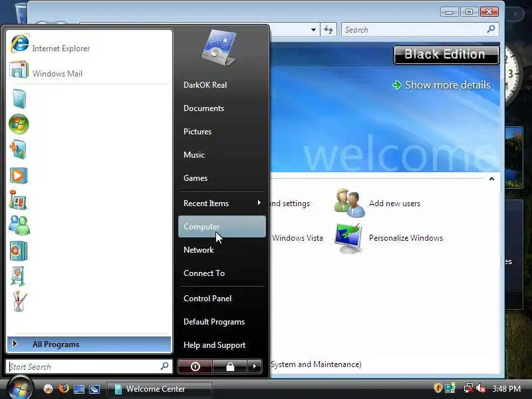The height and width of the screenshot is (399, 532).
Task: Open Help and Support
Action: [x=222, y=345]
